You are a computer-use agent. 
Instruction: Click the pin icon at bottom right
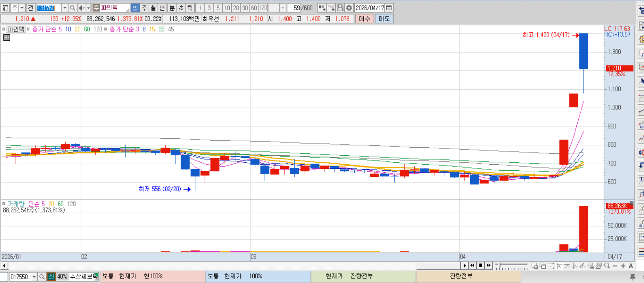point(633,277)
